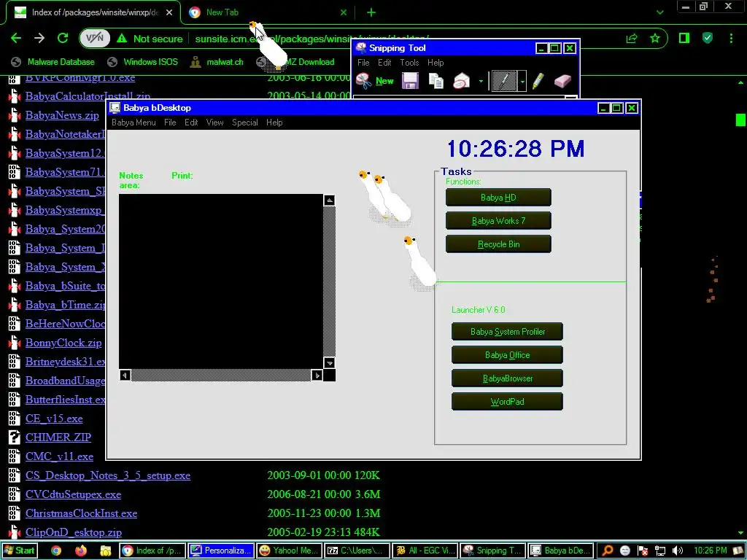Open the malwat.ch bookmark
Image resolution: width=747 pixels, height=560 pixels.
tap(217, 62)
